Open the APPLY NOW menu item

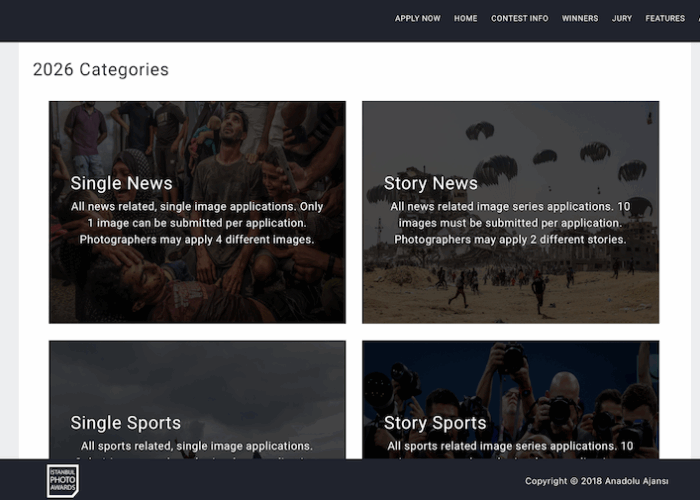[x=417, y=18]
